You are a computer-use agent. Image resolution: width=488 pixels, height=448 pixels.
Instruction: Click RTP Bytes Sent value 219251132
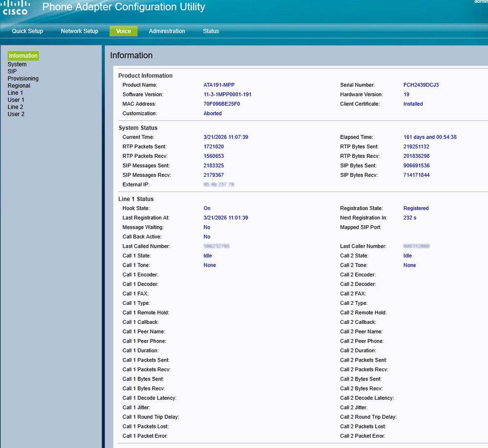(x=416, y=147)
